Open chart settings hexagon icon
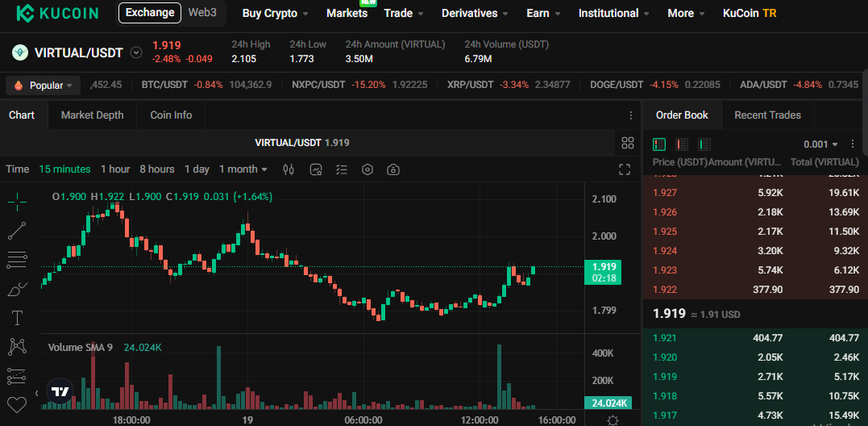The height and width of the screenshot is (426, 868). click(368, 169)
